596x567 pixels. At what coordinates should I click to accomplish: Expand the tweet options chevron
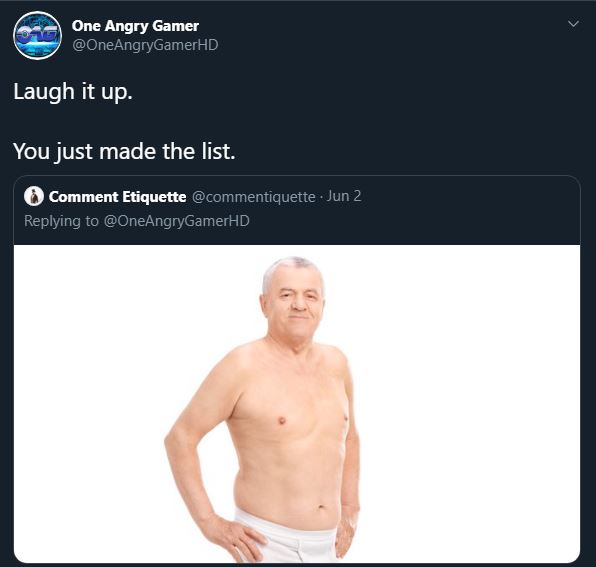point(573,24)
